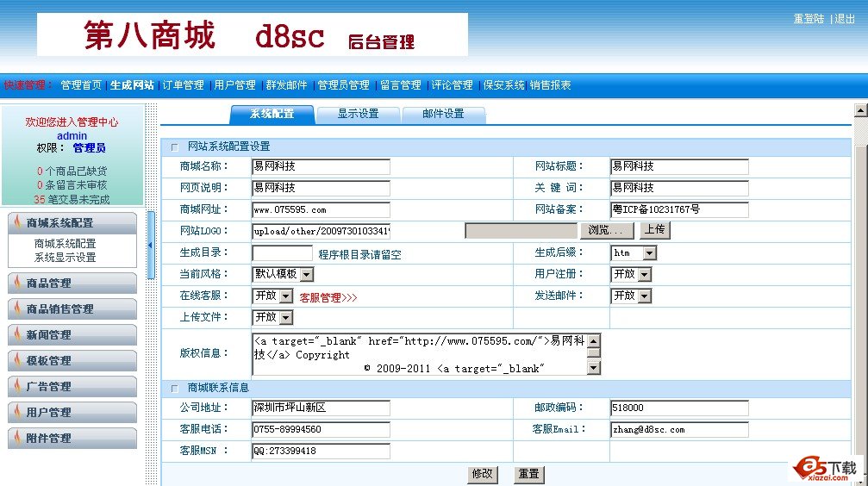Click the 重登陆 link
The image size is (868, 486).
pos(809,19)
